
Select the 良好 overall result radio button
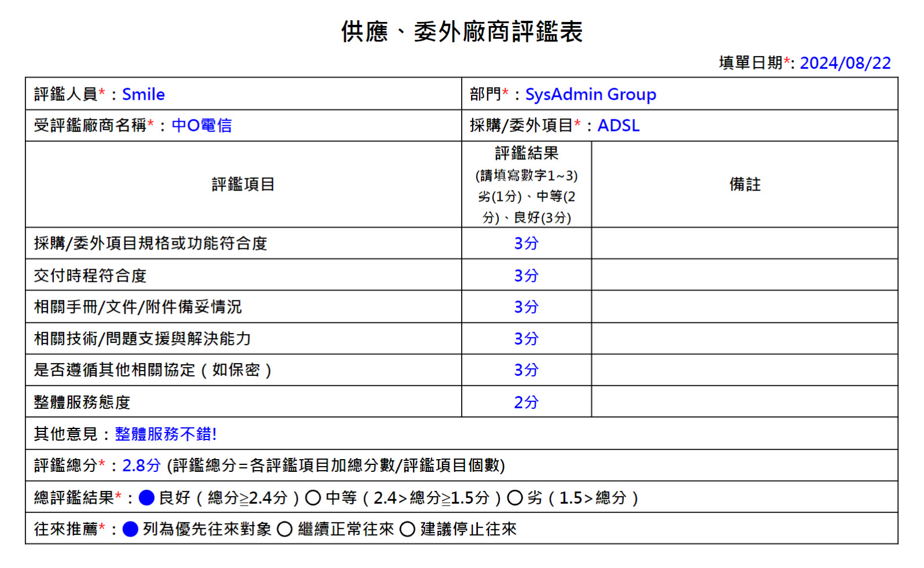pos(147,497)
